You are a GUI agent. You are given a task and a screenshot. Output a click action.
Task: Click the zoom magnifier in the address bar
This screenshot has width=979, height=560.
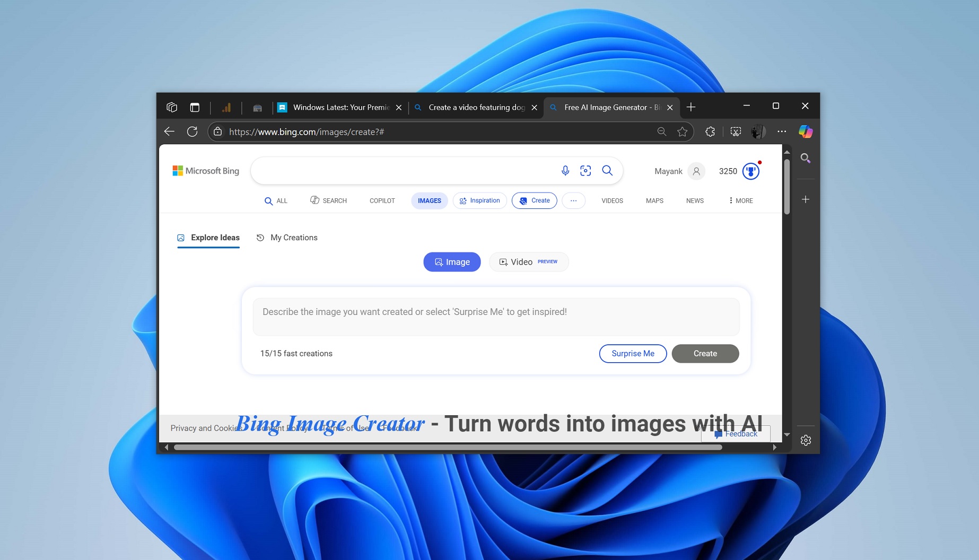(661, 132)
